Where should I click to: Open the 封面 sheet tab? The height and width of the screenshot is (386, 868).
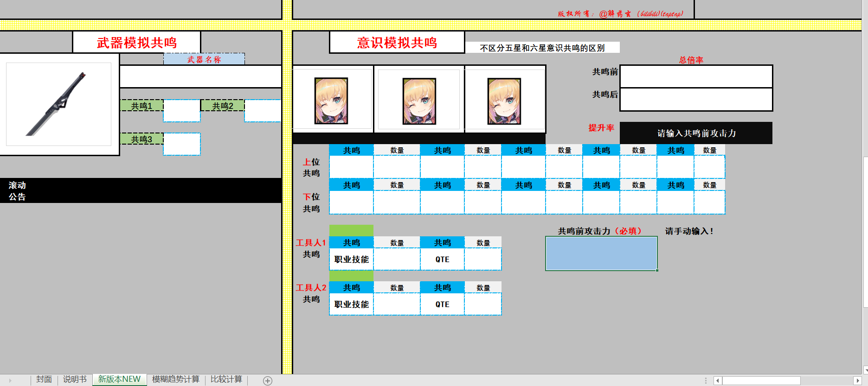pyautogui.click(x=44, y=380)
